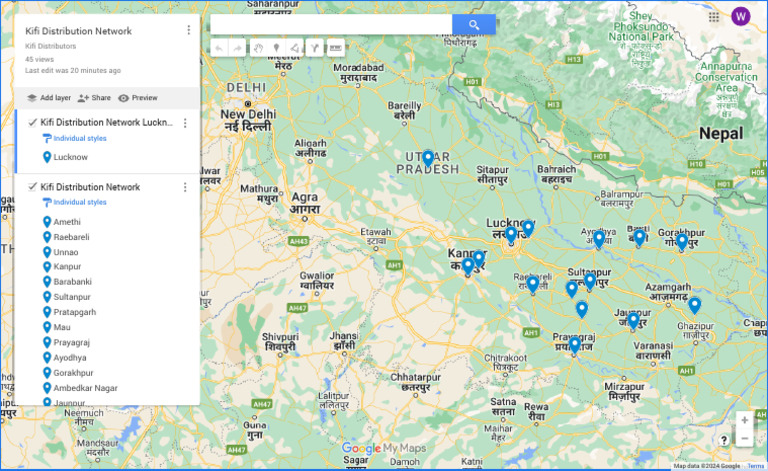Screen dimensions: 768x471
Task: Select Gorakhpur in the layer list
Action: point(73,373)
